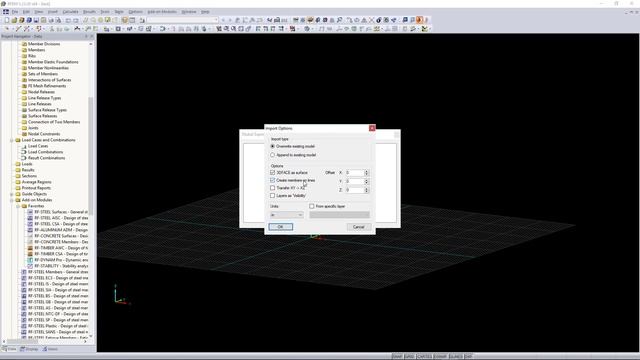This screenshot has height=360, width=640.
Task: Click the magnifier toolbar icon
Action: (340, 20)
